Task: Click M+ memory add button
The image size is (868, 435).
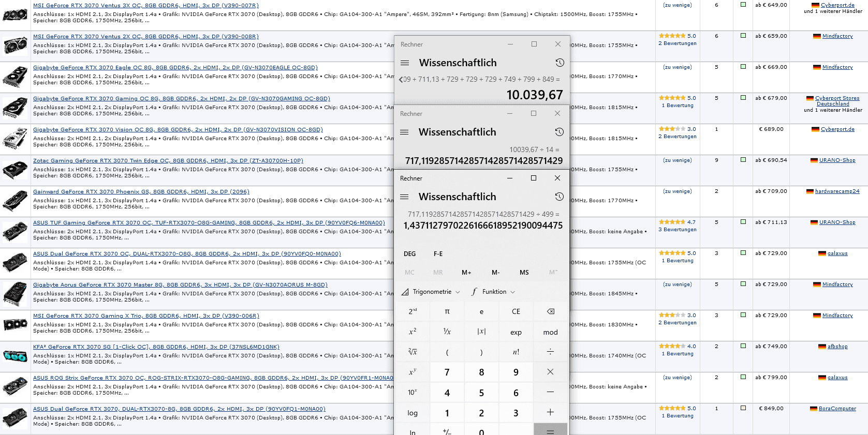Action: click(466, 273)
